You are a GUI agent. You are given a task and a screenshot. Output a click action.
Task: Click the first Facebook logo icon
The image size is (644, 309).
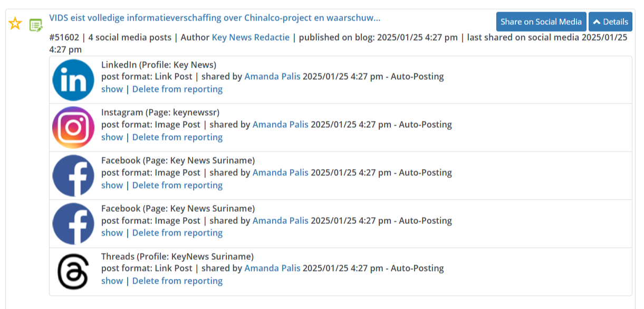73,176
